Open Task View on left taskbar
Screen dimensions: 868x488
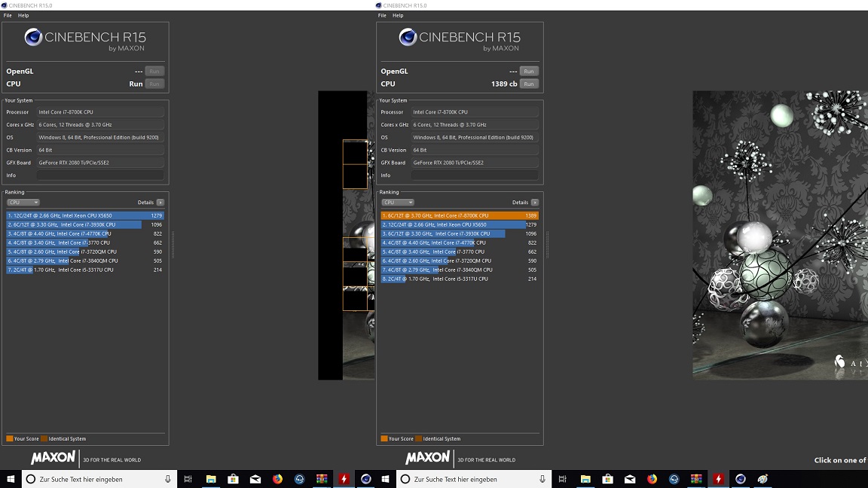188,479
